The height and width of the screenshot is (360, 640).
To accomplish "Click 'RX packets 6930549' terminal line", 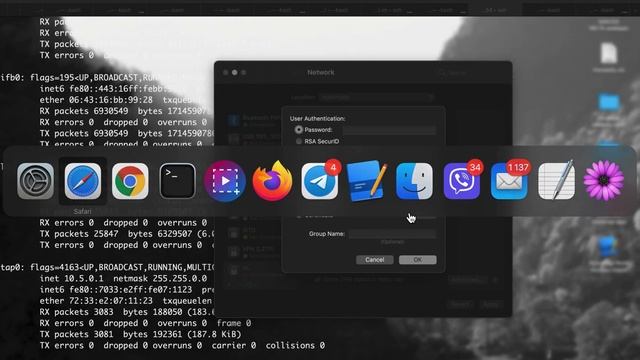I will pos(123,111).
